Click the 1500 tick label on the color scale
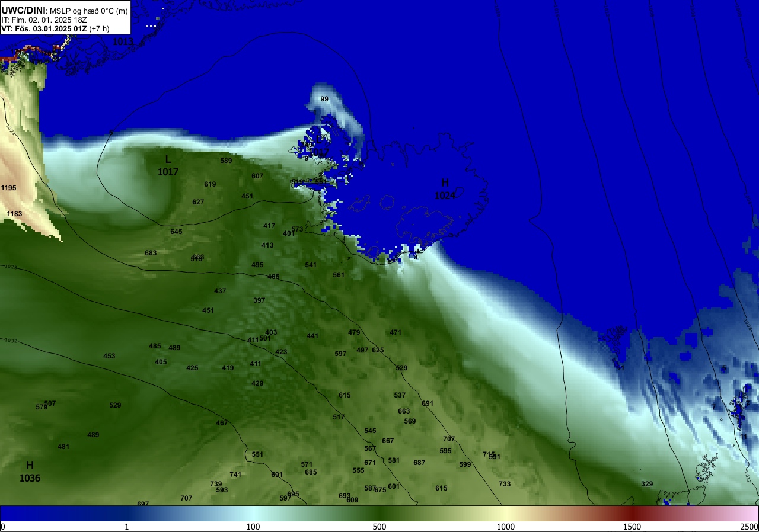 [632, 527]
